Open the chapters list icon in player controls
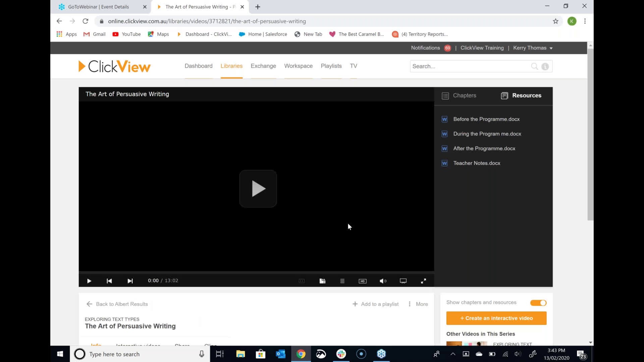Image resolution: width=644 pixels, height=362 pixels. pos(342,281)
